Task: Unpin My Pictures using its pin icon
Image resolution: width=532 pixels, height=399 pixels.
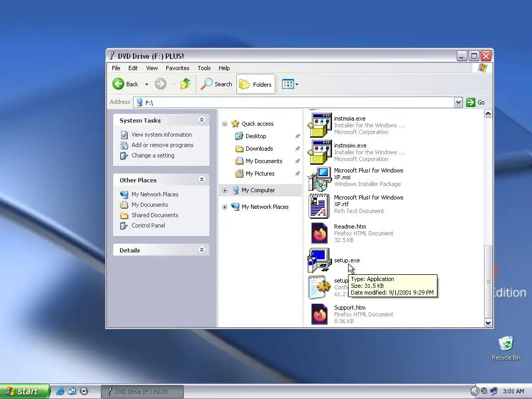Action: pyautogui.click(x=297, y=174)
